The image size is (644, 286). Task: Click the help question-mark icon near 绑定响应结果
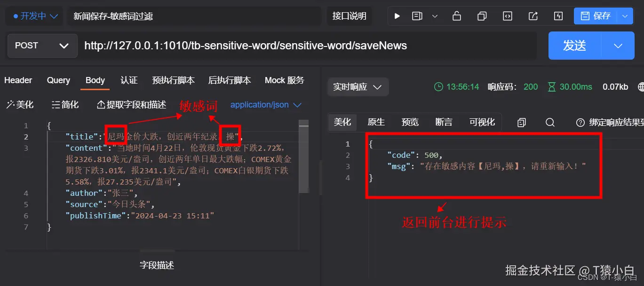click(580, 122)
